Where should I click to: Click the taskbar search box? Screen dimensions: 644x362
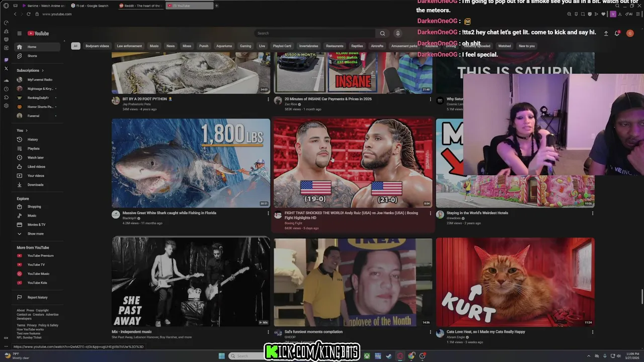point(247,356)
